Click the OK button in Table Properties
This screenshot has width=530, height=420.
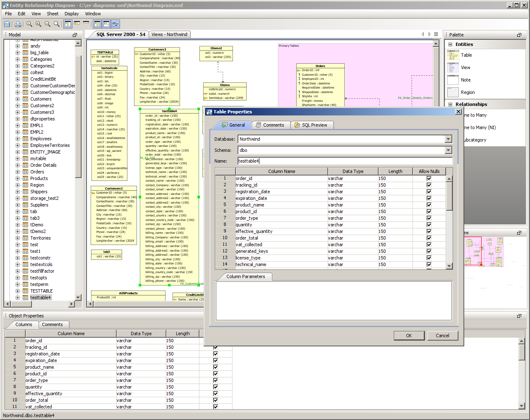(409, 336)
